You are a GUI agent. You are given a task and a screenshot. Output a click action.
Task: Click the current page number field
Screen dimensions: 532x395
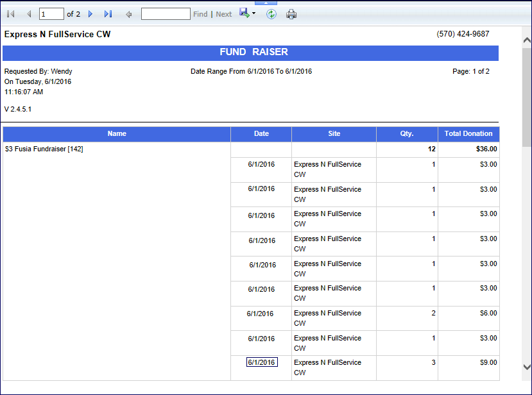click(51, 14)
